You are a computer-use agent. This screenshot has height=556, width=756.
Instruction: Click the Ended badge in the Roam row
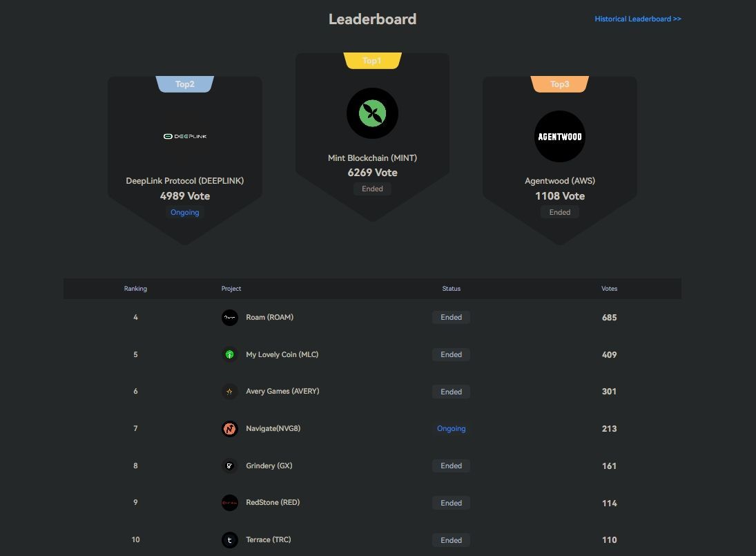coord(452,317)
